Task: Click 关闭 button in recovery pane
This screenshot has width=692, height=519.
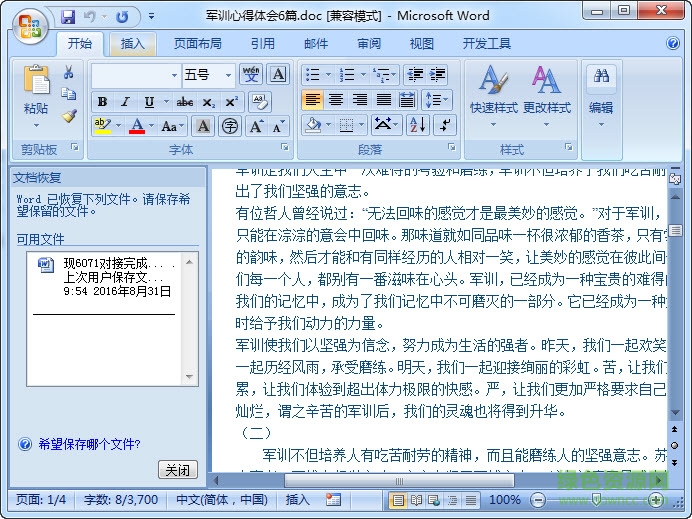Action: 177,470
